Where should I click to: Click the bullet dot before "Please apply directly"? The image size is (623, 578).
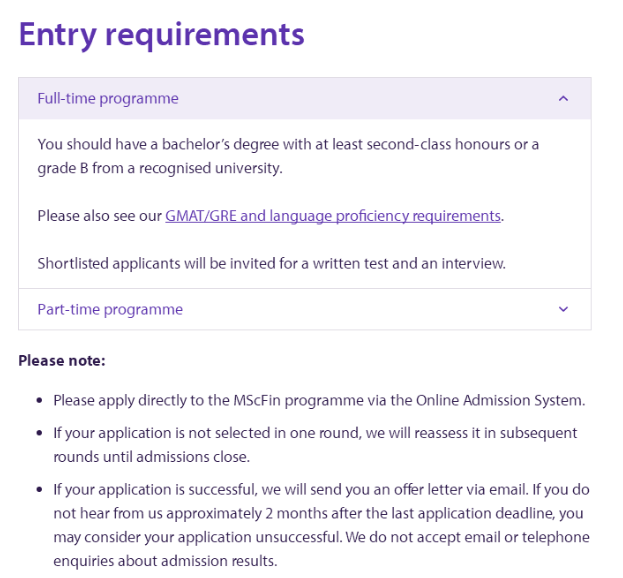(x=39, y=401)
